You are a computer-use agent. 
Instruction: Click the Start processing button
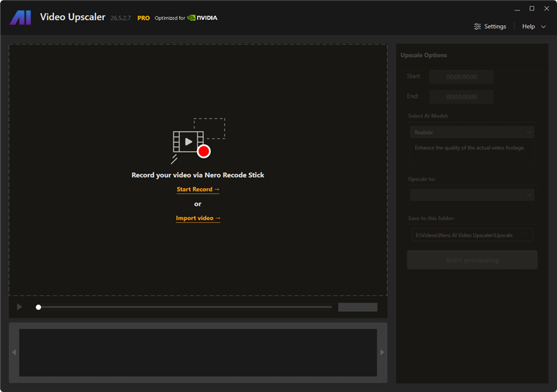[x=472, y=260]
